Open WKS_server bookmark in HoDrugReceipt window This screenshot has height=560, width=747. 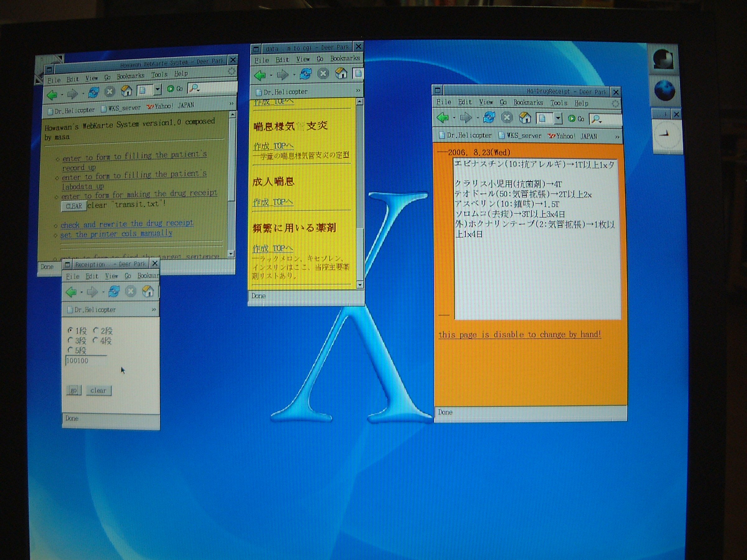(520, 136)
